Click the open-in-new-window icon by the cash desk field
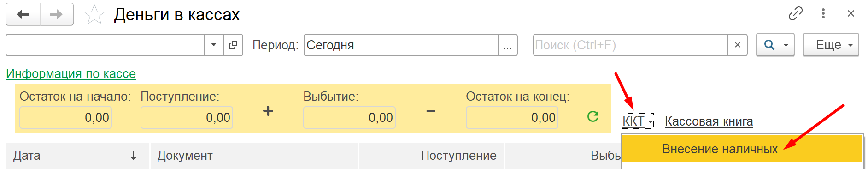The height and width of the screenshot is (169, 868). pyautogui.click(x=233, y=45)
